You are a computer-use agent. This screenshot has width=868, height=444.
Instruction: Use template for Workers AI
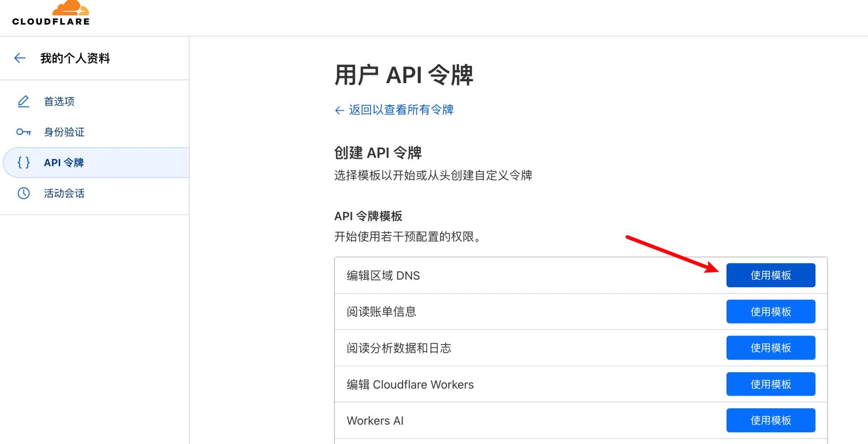771,421
